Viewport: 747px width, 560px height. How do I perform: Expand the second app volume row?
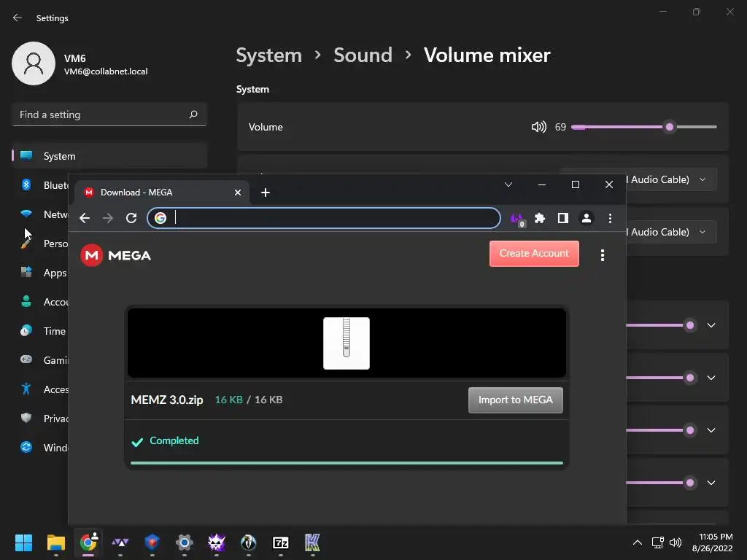pyautogui.click(x=711, y=378)
